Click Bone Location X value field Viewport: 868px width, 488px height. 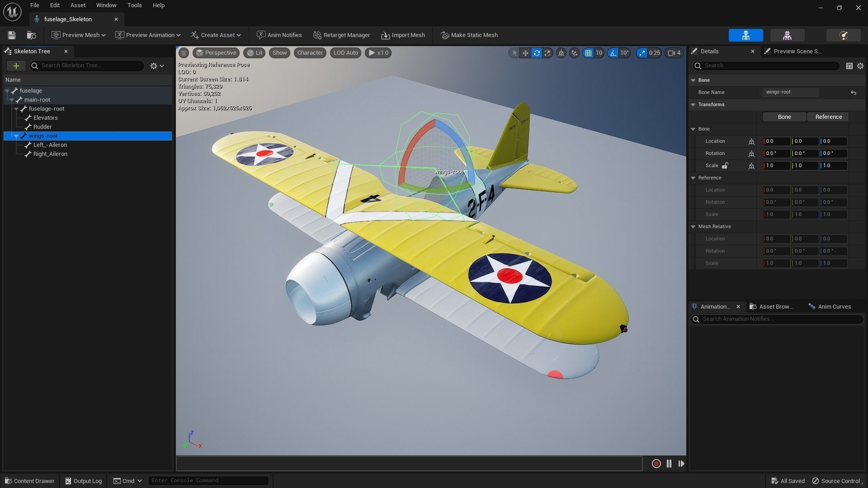coord(776,141)
